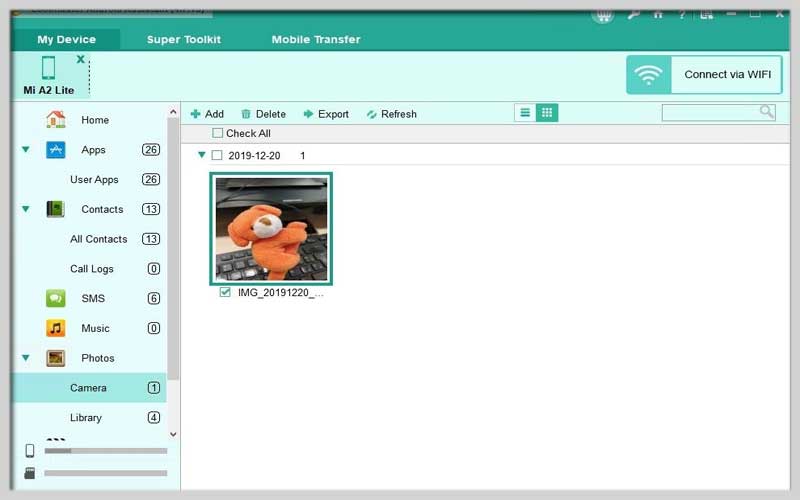Collapse the 2019-12-20 date group
This screenshot has width=800, height=500.
click(x=202, y=155)
